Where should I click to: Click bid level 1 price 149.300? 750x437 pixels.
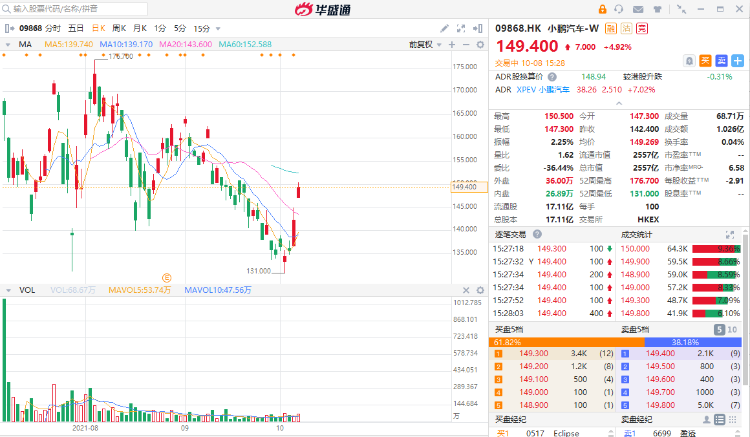click(x=534, y=353)
